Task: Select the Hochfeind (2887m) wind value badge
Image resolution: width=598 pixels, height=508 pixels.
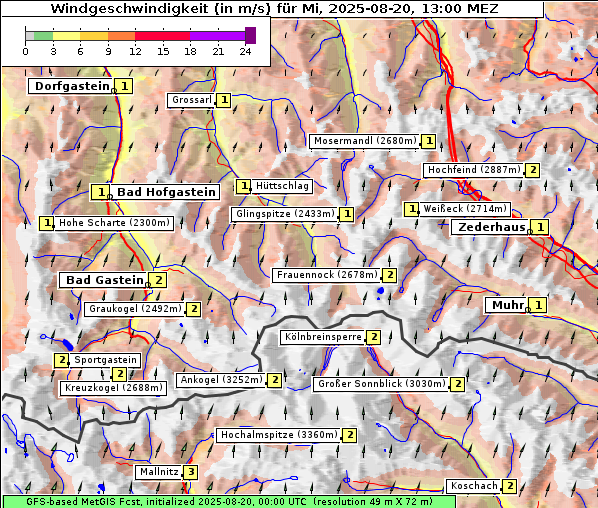Action: tap(533, 170)
